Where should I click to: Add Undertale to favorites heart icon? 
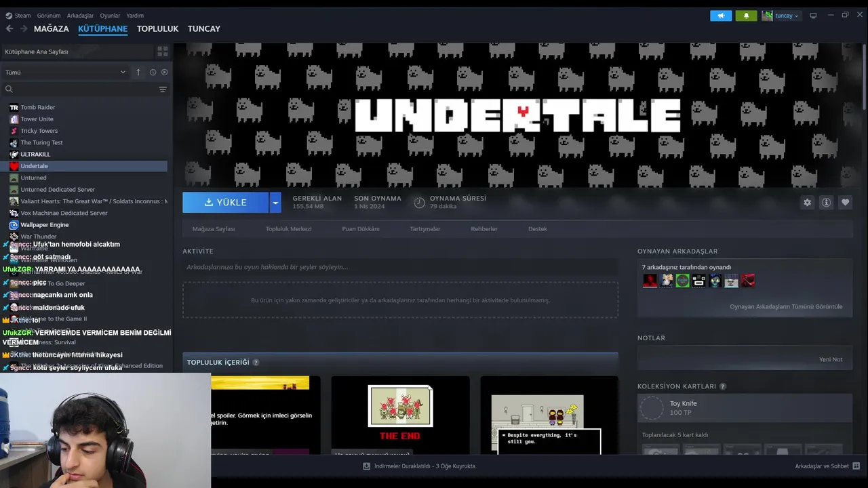[845, 202]
